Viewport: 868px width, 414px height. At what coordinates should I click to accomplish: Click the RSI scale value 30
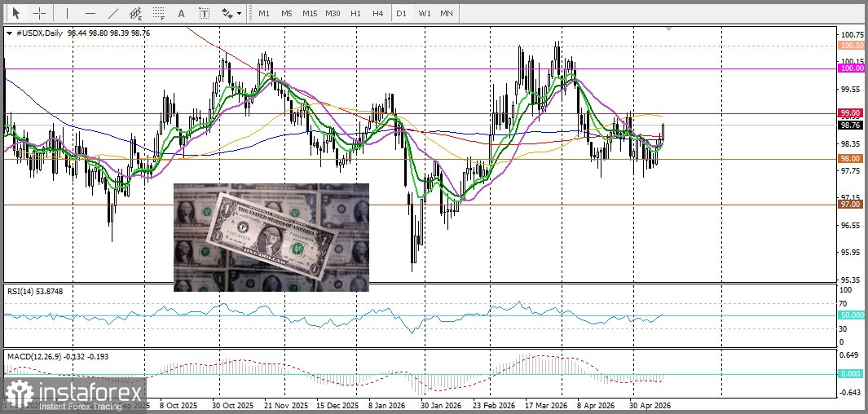click(844, 328)
